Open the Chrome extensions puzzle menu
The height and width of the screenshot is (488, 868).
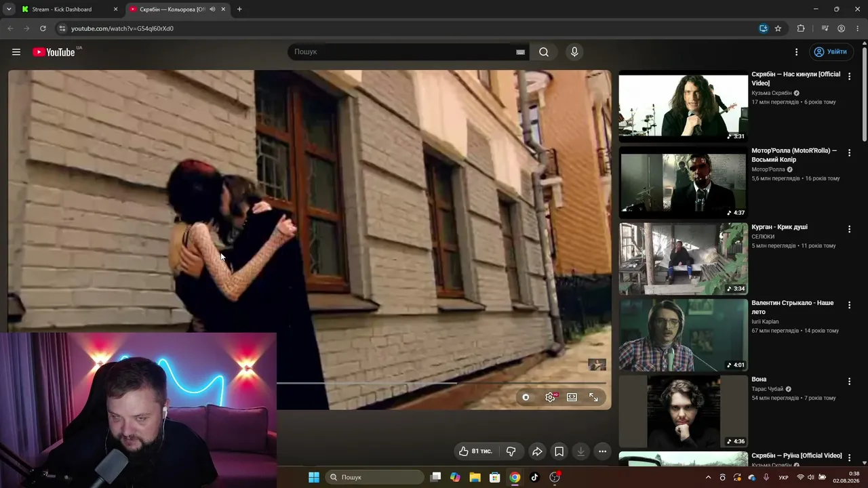[x=801, y=28]
